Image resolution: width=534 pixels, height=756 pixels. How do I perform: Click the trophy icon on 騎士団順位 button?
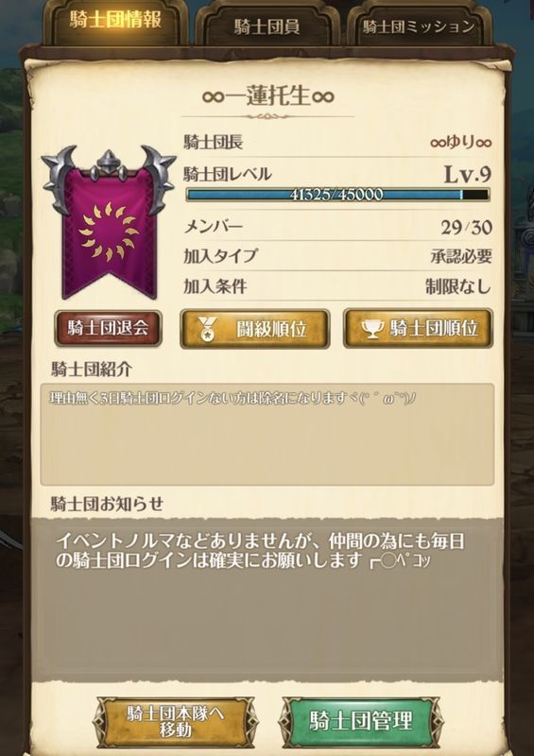(x=373, y=329)
